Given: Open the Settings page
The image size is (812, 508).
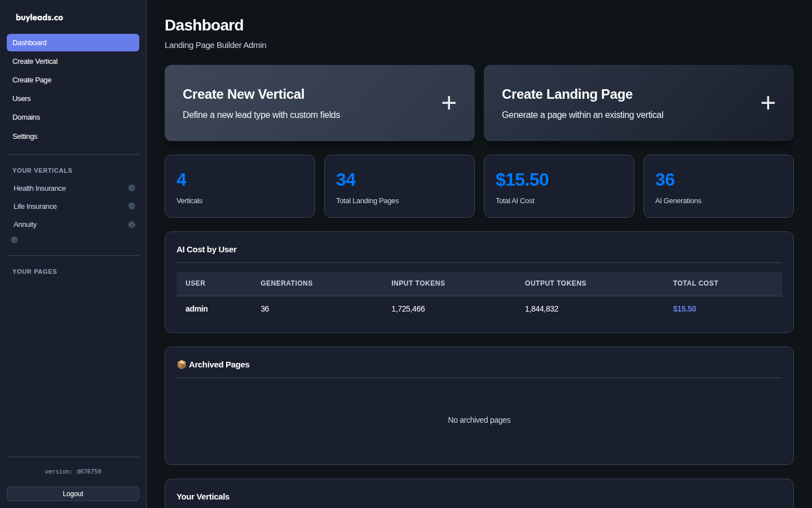Looking at the screenshot, I should [x=25, y=136].
